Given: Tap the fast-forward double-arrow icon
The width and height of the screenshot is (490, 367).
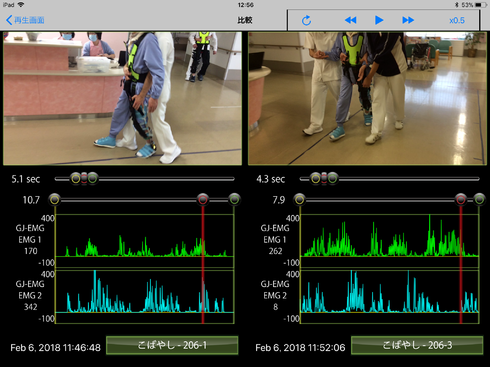Looking at the screenshot, I should pyautogui.click(x=408, y=20).
